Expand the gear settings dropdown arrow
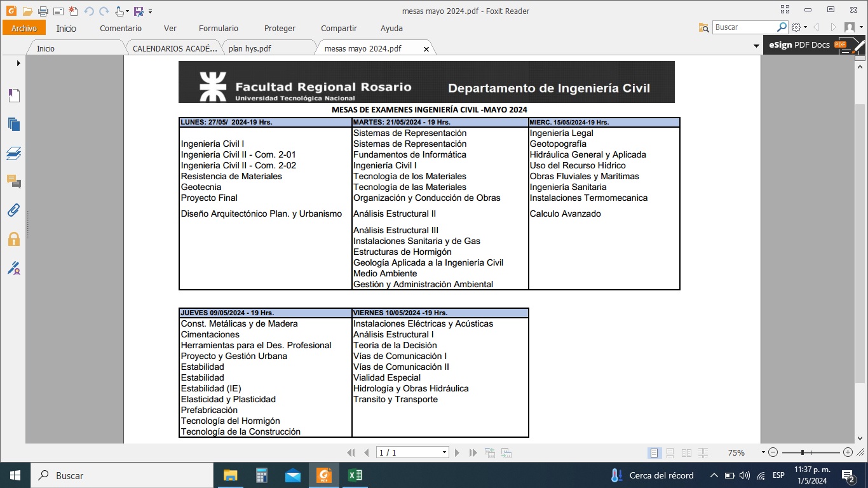This screenshot has width=868, height=488. point(805,28)
